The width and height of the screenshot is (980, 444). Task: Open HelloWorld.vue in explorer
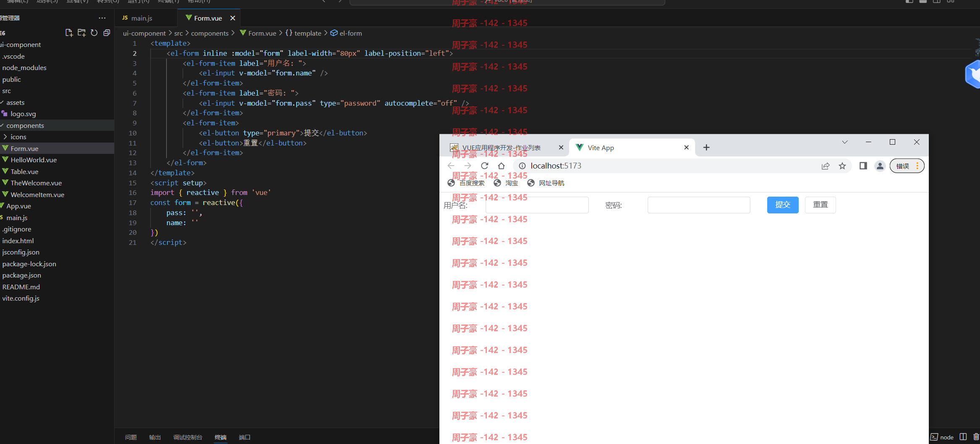[x=34, y=160]
